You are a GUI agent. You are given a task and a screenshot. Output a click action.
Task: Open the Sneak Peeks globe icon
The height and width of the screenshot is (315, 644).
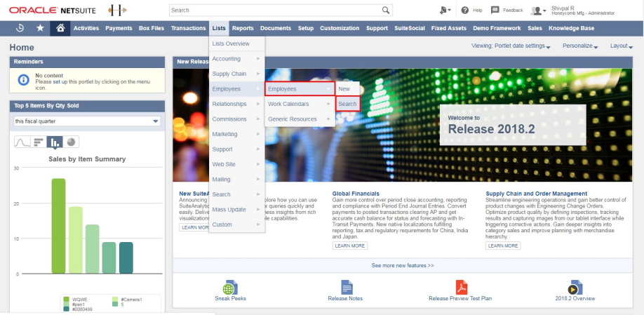[230, 288]
